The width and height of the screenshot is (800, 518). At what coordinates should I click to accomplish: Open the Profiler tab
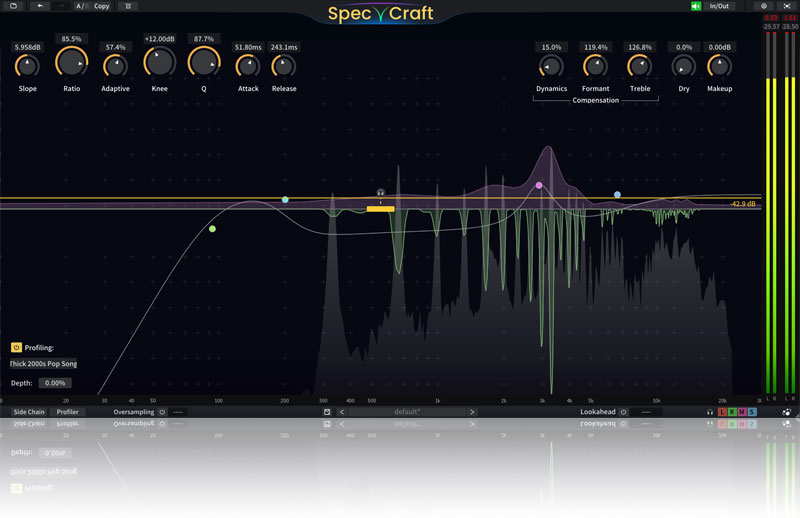coord(67,412)
